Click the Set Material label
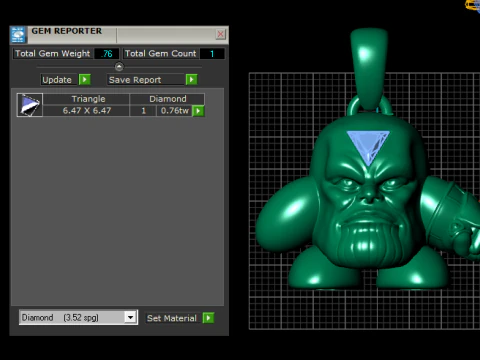 coord(172,318)
